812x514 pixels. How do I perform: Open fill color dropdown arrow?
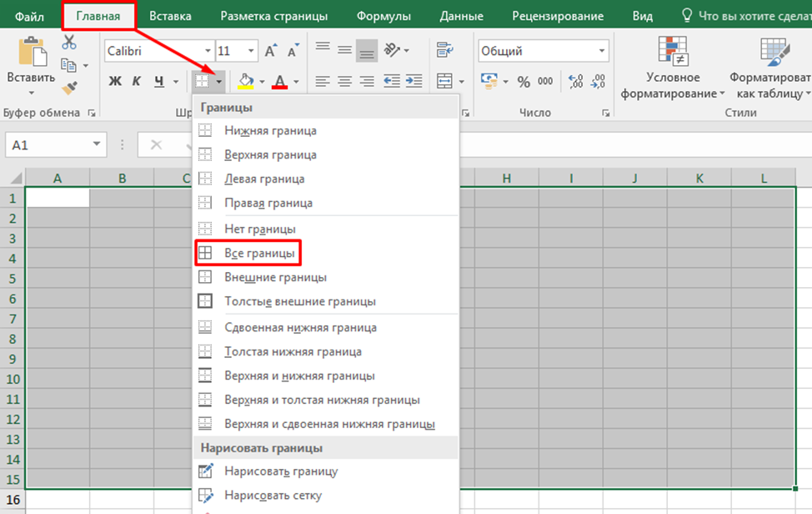[262, 82]
